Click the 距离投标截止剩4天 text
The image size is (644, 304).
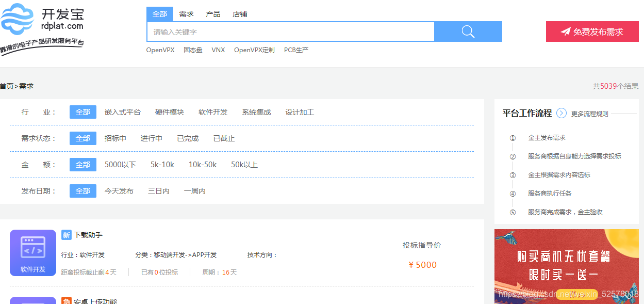click(x=89, y=272)
